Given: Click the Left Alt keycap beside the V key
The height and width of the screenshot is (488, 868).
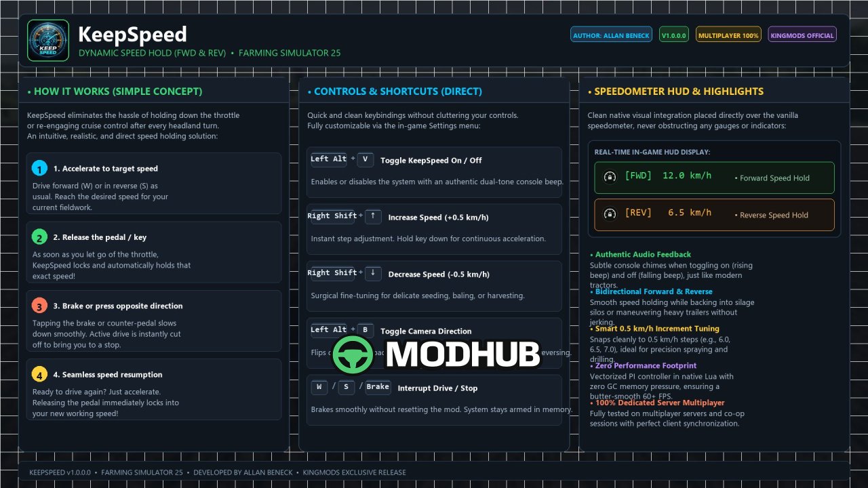Looking at the screenshot, I should [329, 160].
